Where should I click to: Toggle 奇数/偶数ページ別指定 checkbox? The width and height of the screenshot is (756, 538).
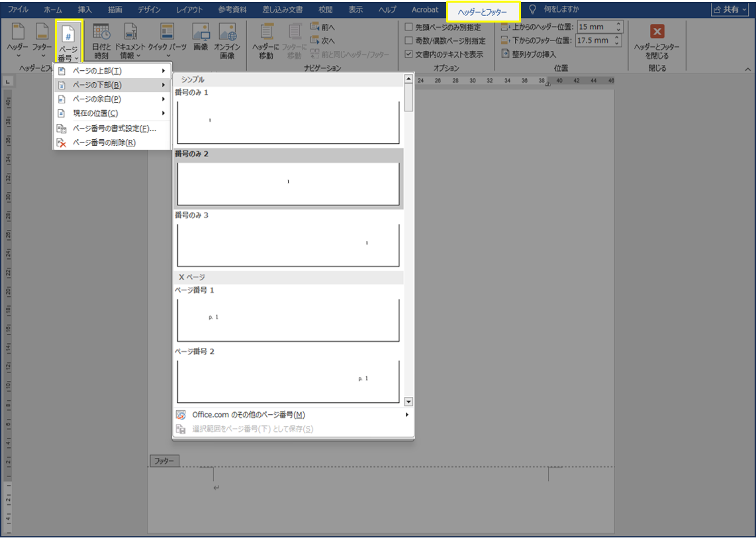coord(409,40)
